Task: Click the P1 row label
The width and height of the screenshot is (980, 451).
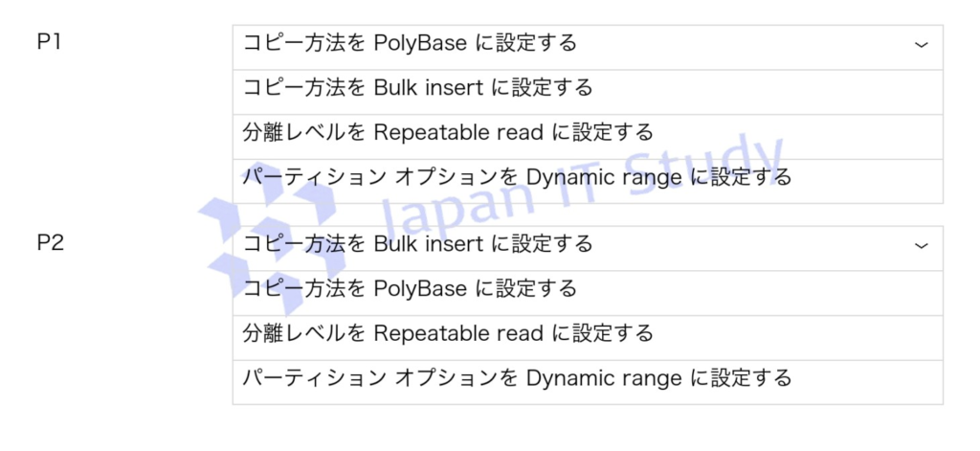Action: click(50, 43)
